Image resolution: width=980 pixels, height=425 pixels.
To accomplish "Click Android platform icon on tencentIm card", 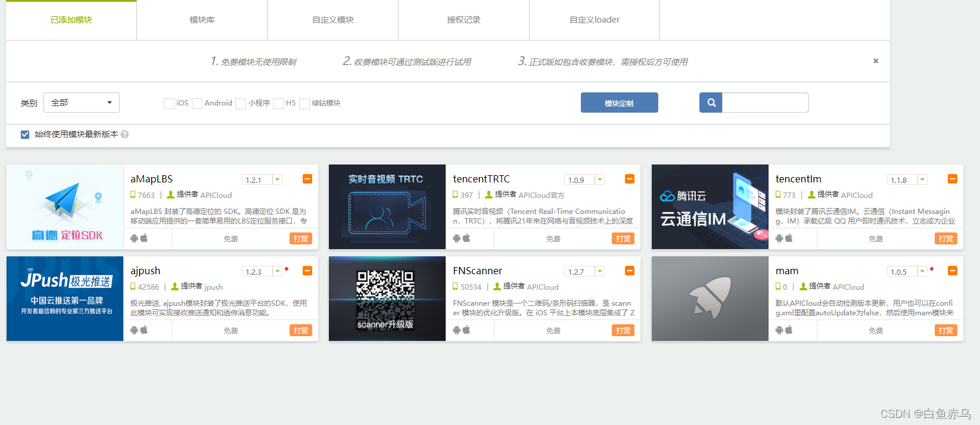I will pyautogui.click(x=779, y=238).
